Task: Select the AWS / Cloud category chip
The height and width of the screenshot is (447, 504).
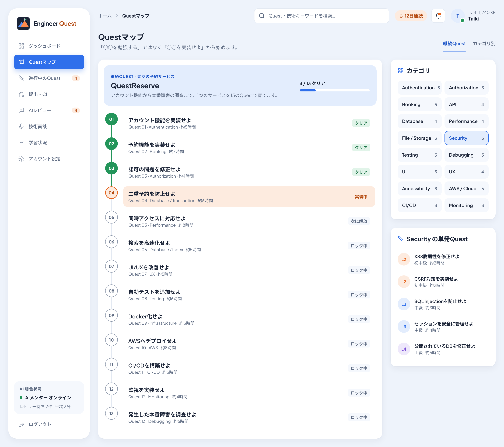Action: (x=466, y=189)
